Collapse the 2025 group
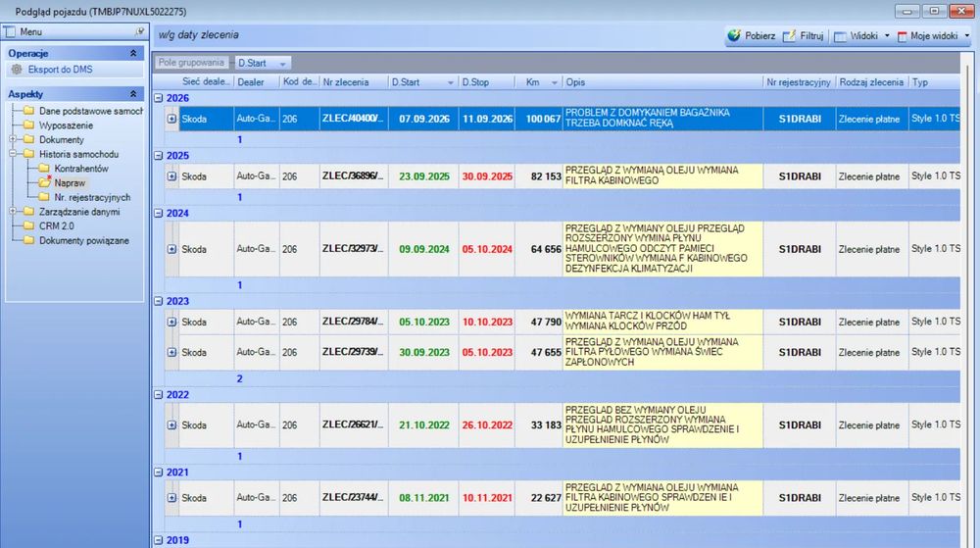980x548 pixels. [159, 156]
